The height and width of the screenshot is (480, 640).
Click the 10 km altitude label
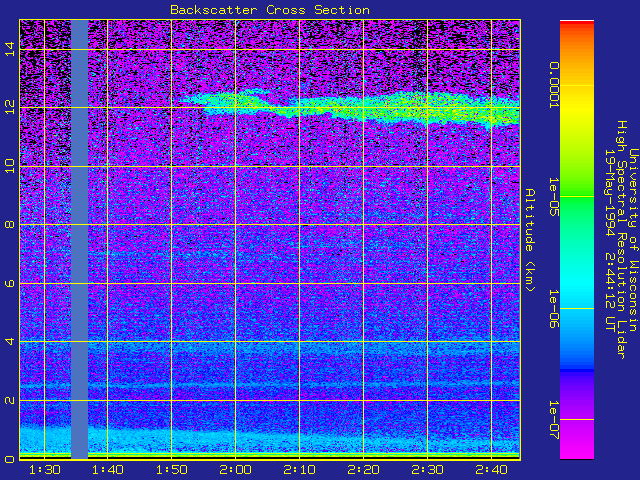click(10, 166)
